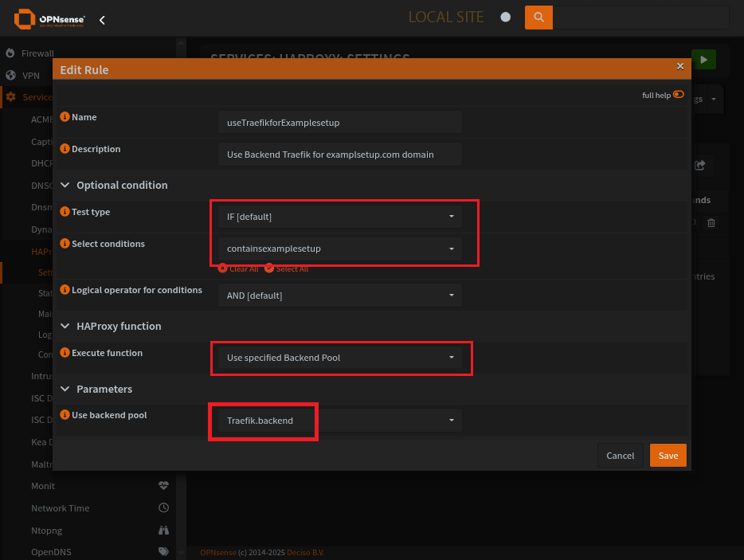Collapse the Parameters section
This screenshot has height=560, width=744.
(x=65, y=389)
